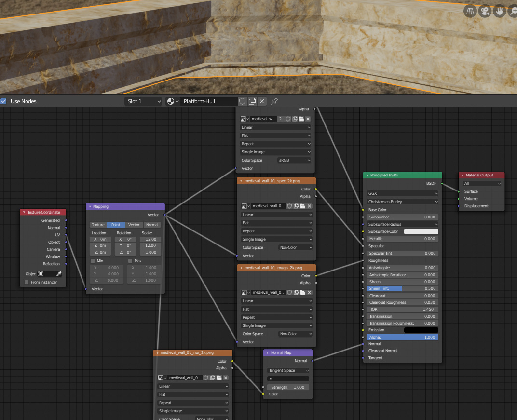Toggle fake user shield on nor_2k node

[x=206, y=378]
